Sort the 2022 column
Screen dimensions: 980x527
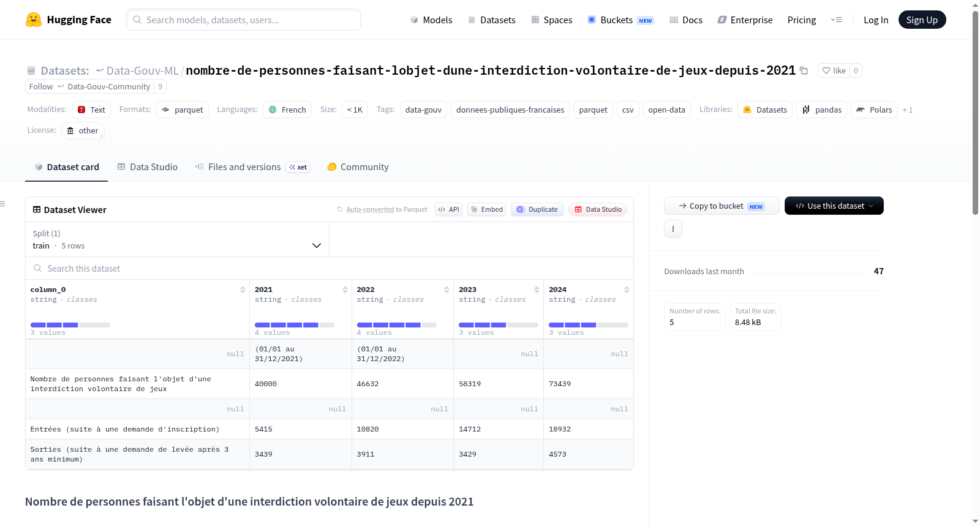447,290
